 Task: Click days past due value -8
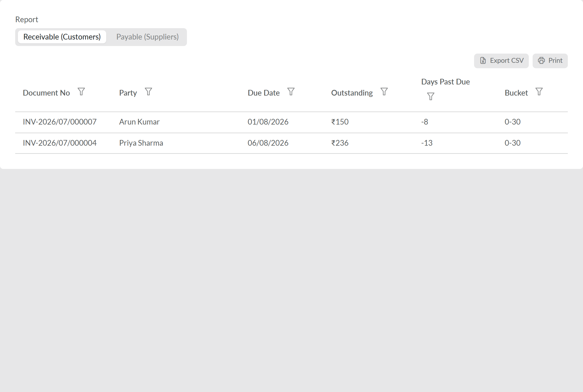click(x=425, y=122)
